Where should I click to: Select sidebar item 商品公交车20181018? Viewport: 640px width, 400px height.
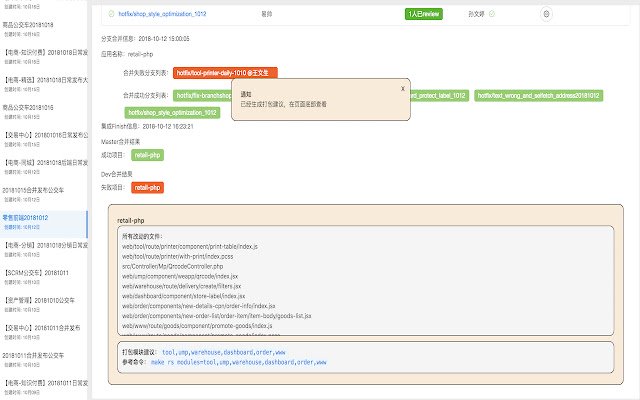click(x=44, y=29)
